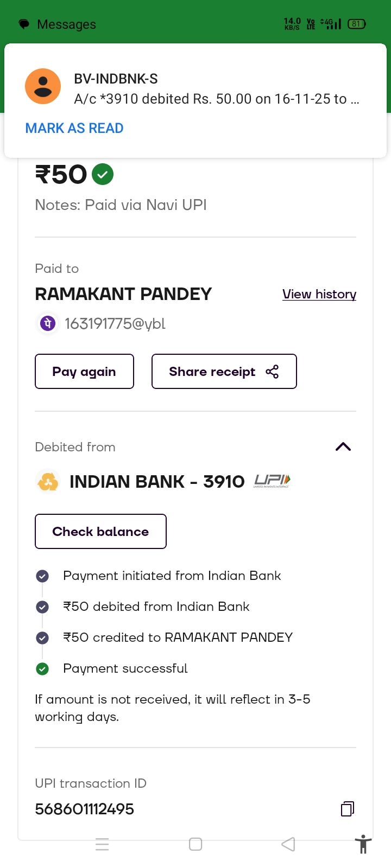Tap the Android back navigation button
391x868 pixels.
pos(288,844)
